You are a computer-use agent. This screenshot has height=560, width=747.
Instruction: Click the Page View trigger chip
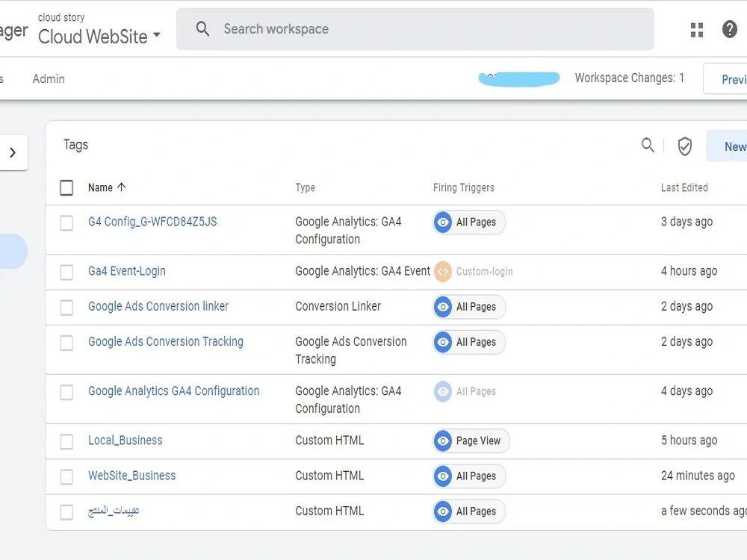[x=471, y=441]
